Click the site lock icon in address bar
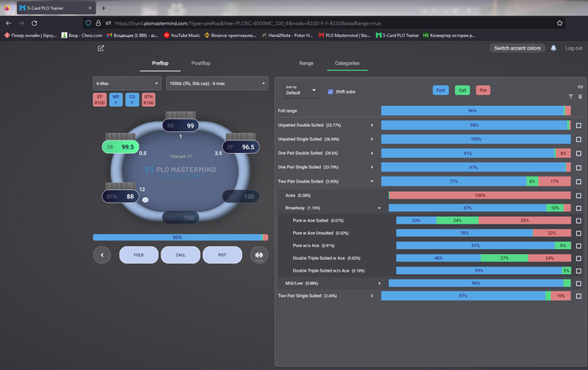This screenshot has height=370, width=588. pos(98,24)
